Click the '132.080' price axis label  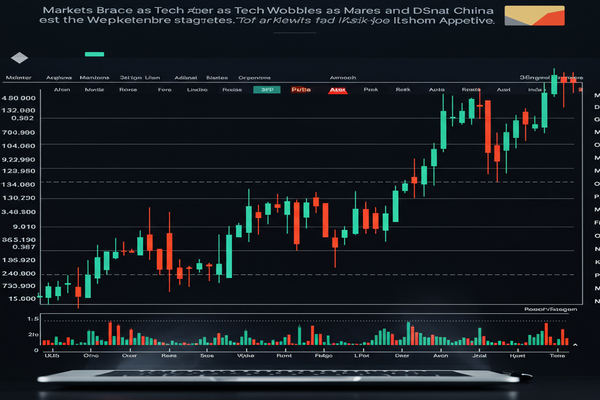tap(18, 111)
